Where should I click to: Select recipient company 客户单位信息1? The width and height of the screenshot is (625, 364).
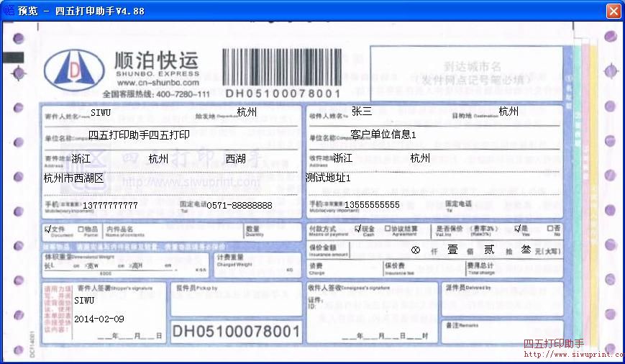[383, 135]
